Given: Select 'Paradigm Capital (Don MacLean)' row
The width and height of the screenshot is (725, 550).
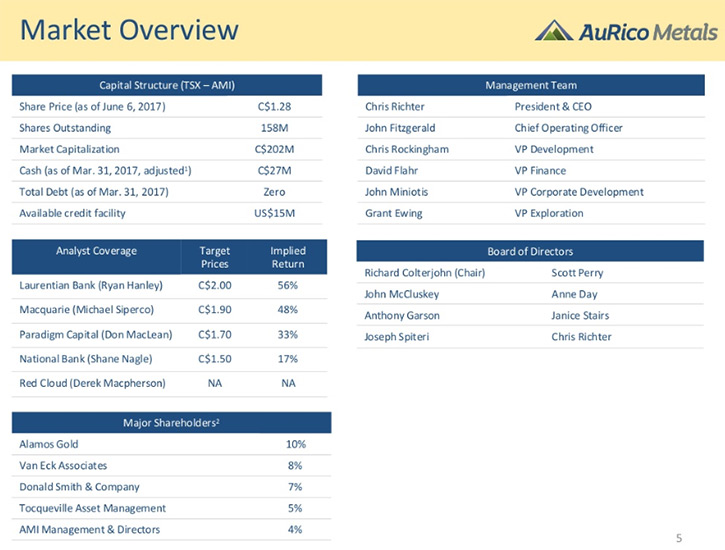Looking at the screenshot, I should (169, 335).
